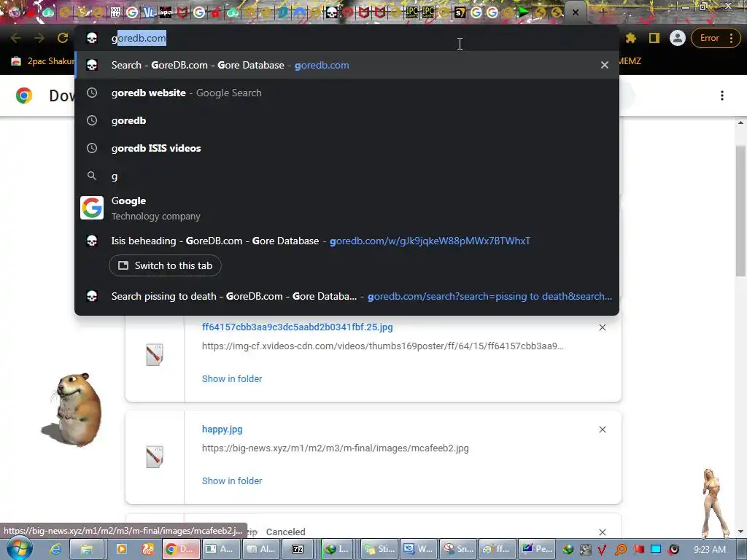Switch to the "Sti..." taskbar window
Viewport: 747px width, 560px height.
click(379, 549)
